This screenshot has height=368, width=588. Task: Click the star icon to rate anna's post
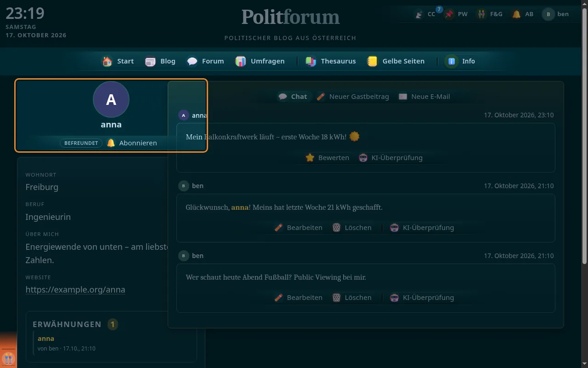click(310, 158)
